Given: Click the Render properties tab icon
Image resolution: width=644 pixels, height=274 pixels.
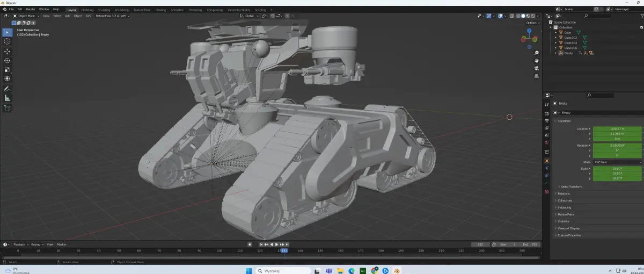Looking at the screenshot, I should 547,113.
